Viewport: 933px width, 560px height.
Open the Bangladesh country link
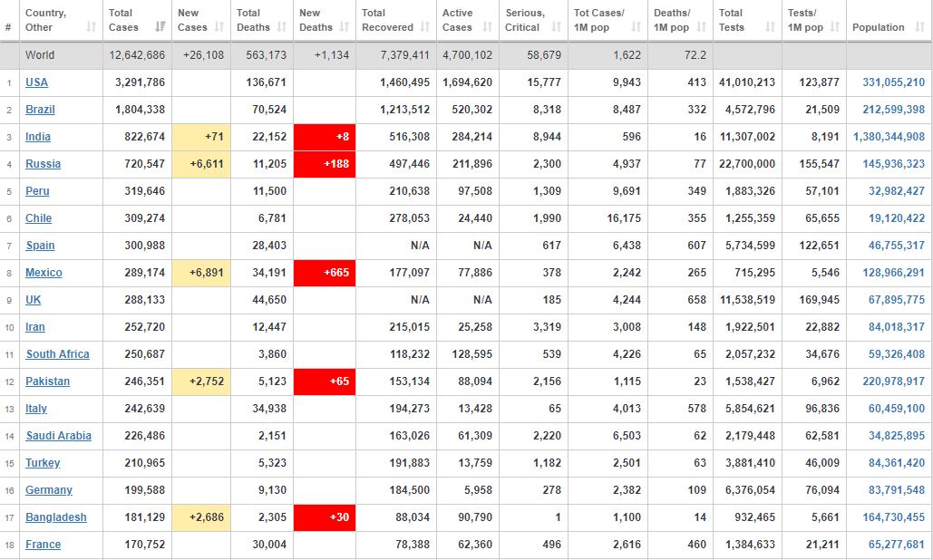tap(56, 517)
